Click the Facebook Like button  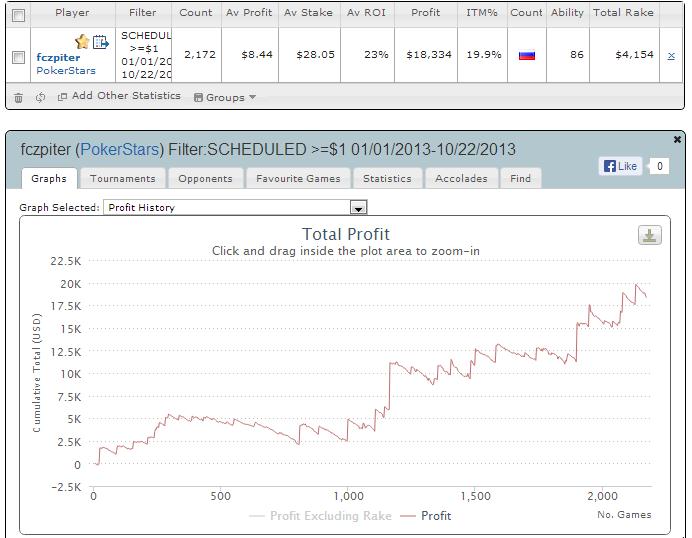[x=621, y=166]
